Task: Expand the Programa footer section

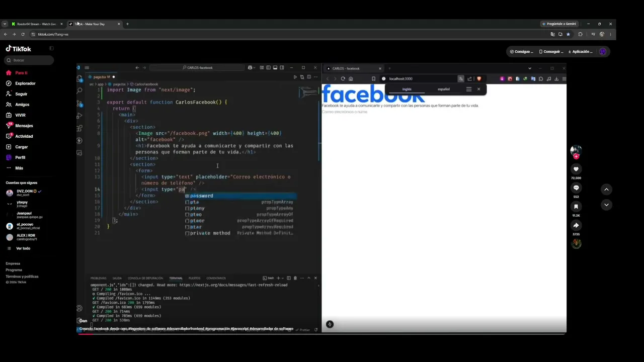Action: click(14, 270)
